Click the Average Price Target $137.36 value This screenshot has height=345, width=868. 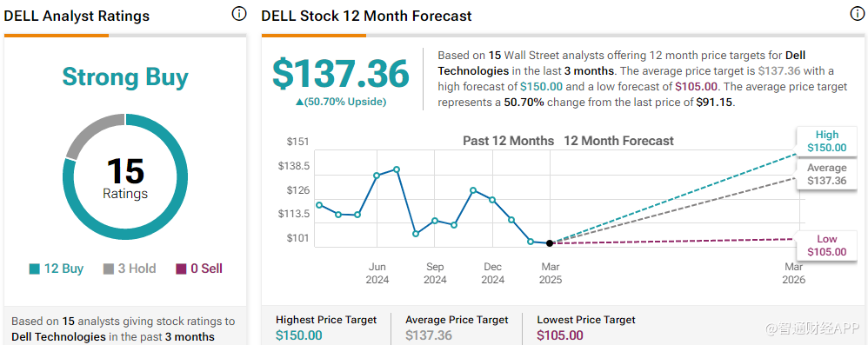pyautogui.click(x=429, y=335)
